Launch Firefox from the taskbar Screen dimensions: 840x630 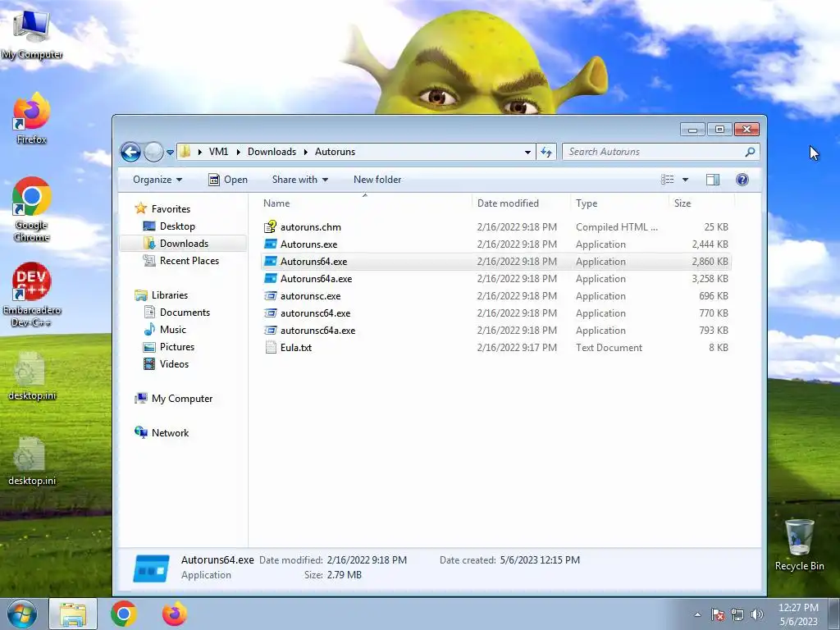(x=175, y=614)
